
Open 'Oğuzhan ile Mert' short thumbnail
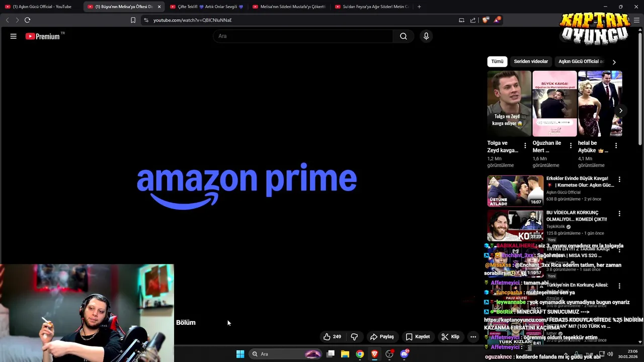point(554,104)
